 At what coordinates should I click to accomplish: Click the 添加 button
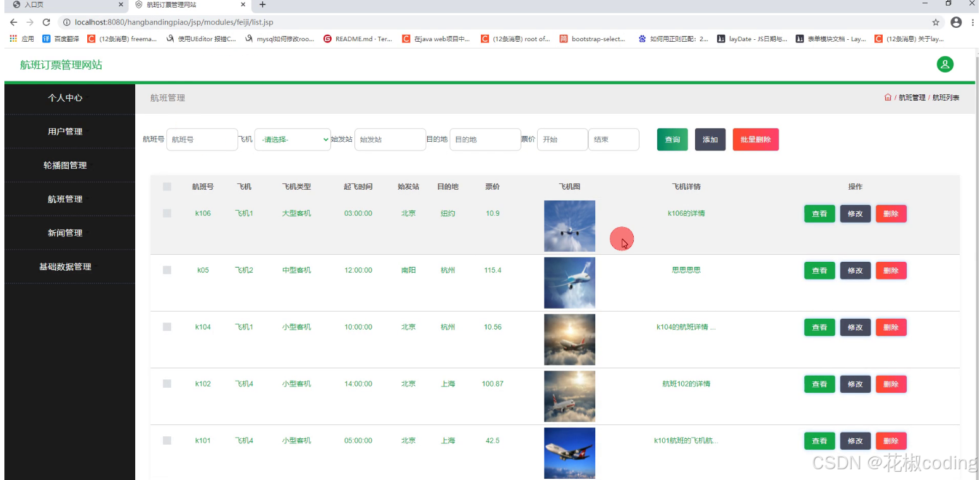(710, 140)
